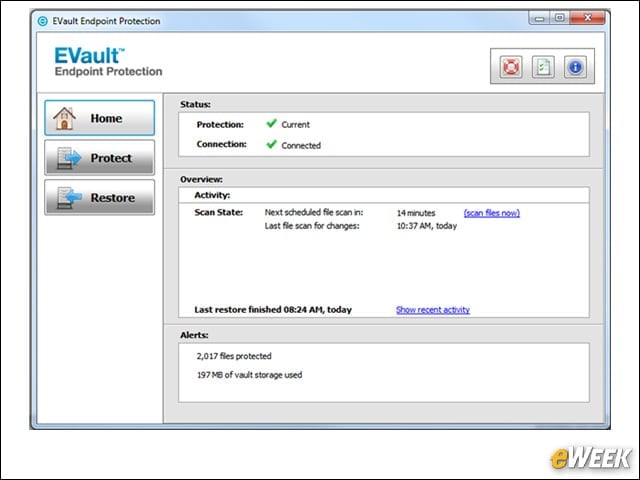Click 'Next scheduled file scan in:' label

314,212
